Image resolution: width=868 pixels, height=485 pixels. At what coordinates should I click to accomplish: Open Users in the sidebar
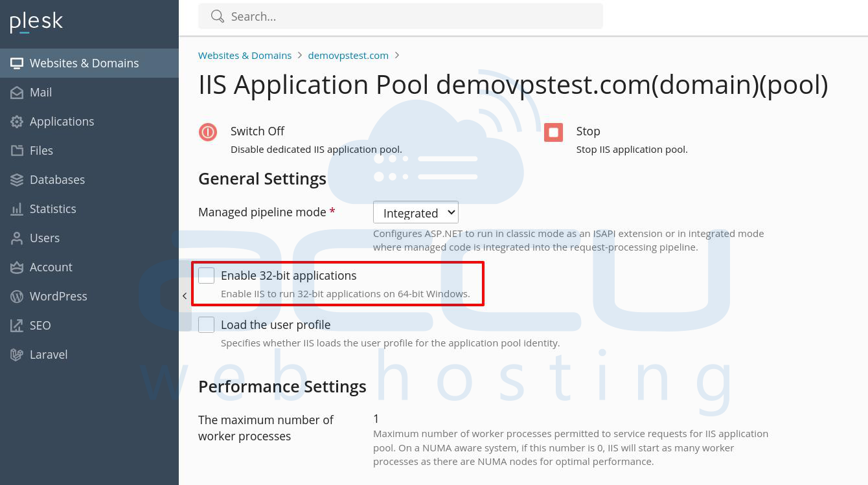coord(89,238)
